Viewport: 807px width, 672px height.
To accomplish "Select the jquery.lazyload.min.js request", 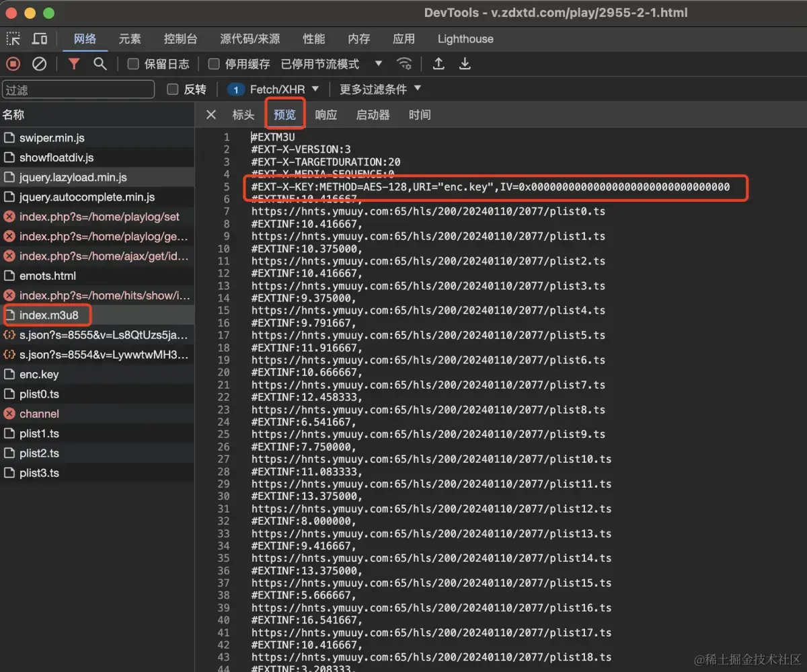I will coord(97,178).
